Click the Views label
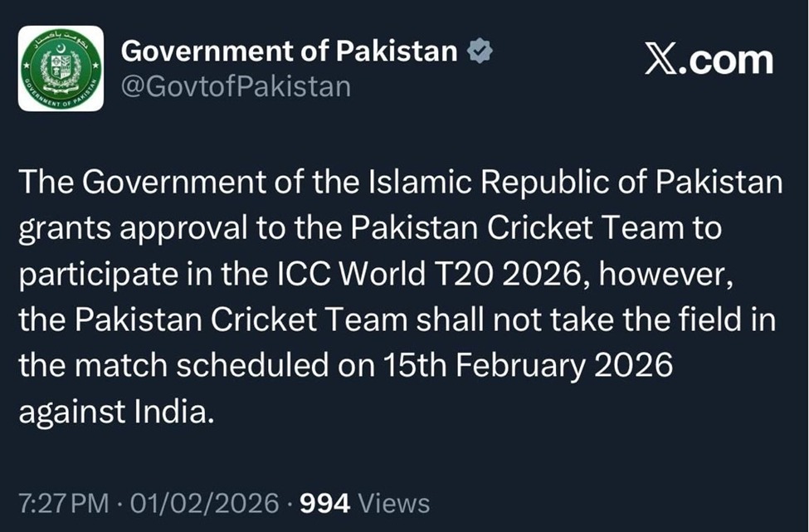 (x=394, y=503)
